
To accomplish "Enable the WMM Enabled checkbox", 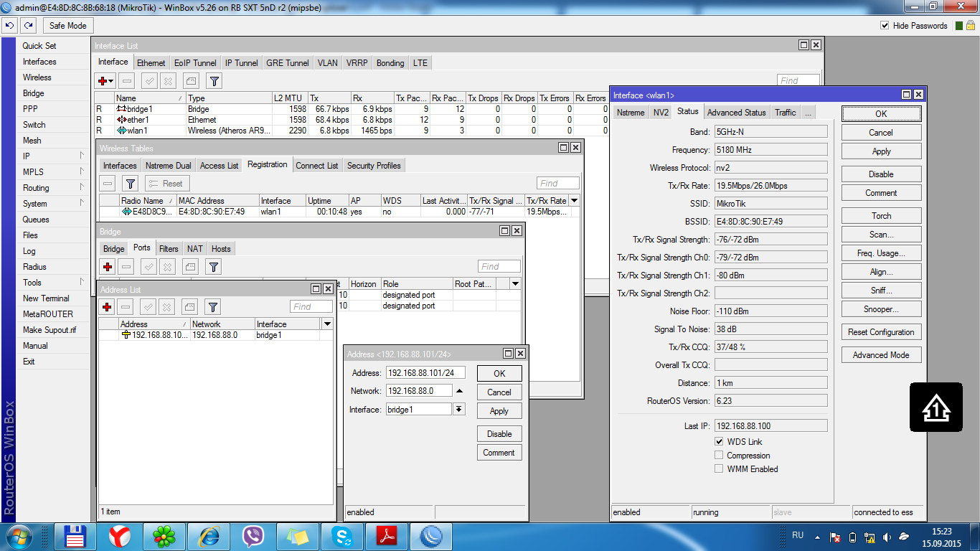I will [719, 469].
